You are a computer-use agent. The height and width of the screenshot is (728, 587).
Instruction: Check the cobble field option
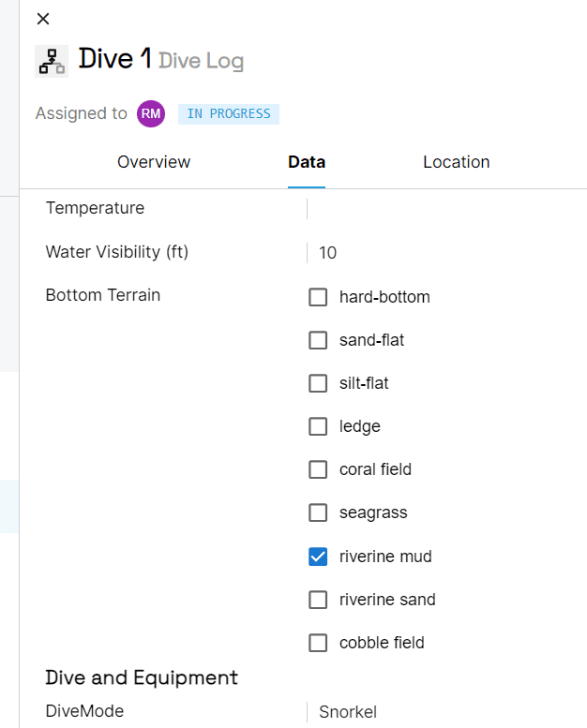pyautogui.click(x=318, y=643)
